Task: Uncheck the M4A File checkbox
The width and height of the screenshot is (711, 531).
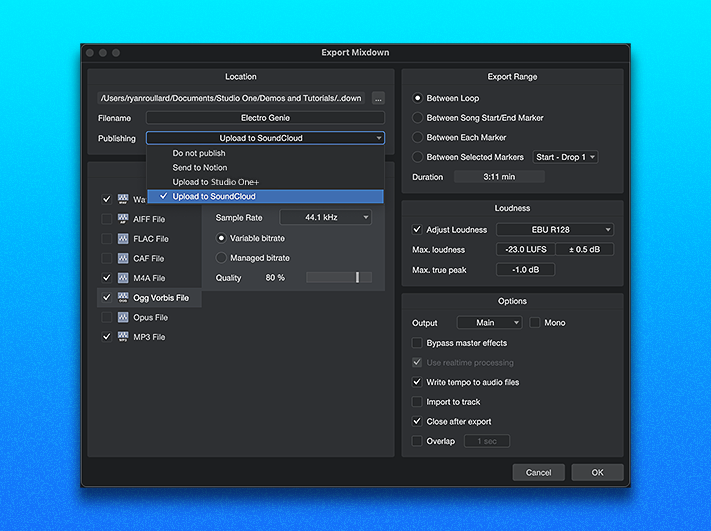Action: coord(107,278)
